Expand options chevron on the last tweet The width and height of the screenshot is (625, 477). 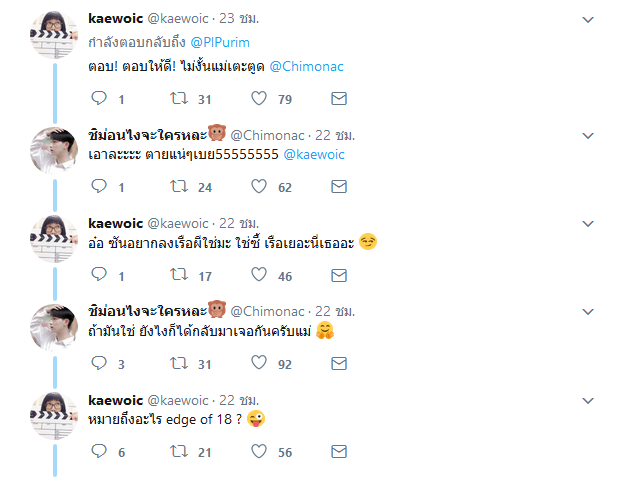click(x=588, y=401)
